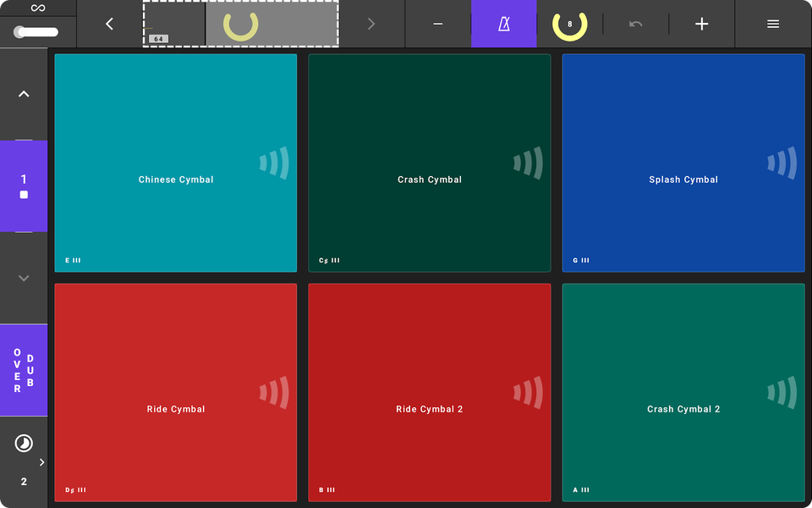Undo the last recorded action
The image size is (812, 508).
tap(636, 24)
